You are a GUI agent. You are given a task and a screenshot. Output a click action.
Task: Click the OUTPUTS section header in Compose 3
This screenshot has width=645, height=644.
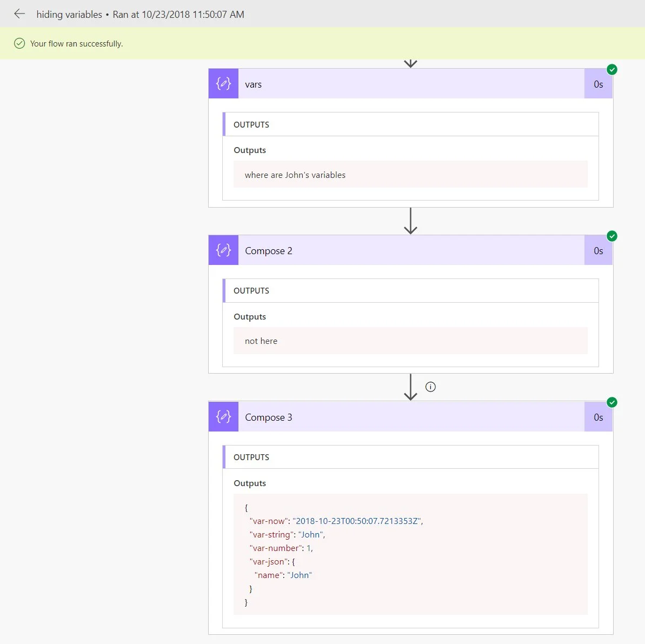251,457
